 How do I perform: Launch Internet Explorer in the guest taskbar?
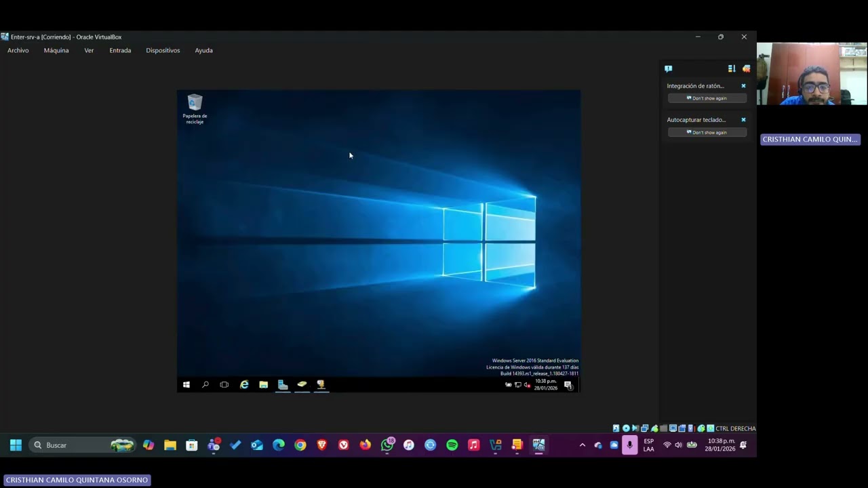point(244,385)
